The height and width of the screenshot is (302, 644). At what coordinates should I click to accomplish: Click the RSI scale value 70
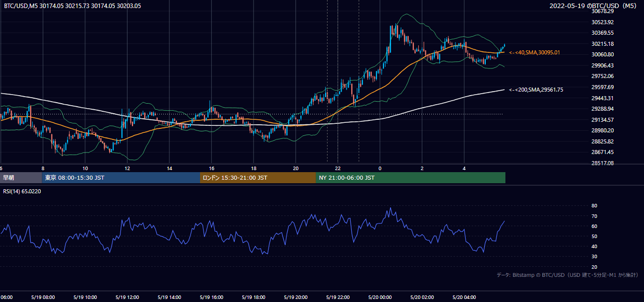(594, 216)
